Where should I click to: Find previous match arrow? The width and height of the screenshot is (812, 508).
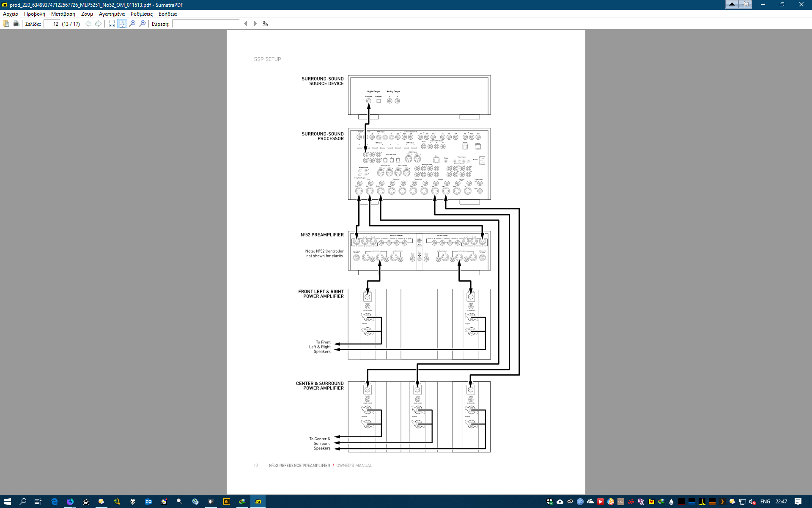(x=246, y=24)
